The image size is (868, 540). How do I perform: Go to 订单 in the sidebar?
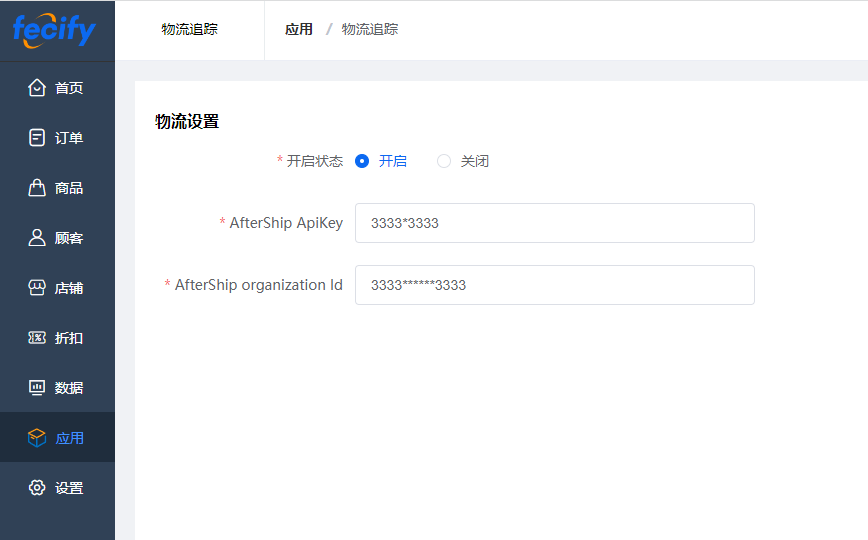(58, 137)
